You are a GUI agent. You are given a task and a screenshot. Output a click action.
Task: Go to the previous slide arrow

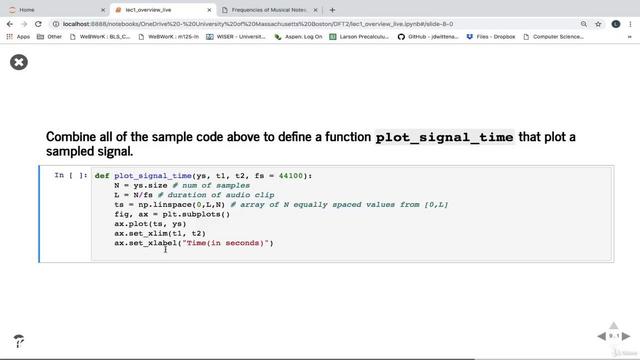602,336
